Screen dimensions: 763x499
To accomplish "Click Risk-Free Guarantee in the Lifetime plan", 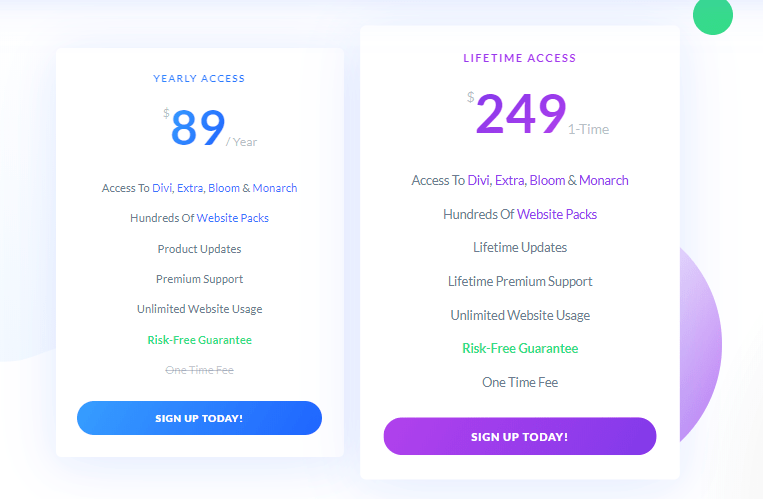I will (520, 349).
